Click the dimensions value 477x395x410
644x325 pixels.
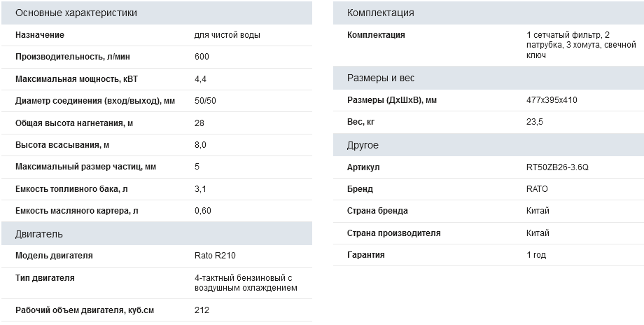click(x=552, y=100)
